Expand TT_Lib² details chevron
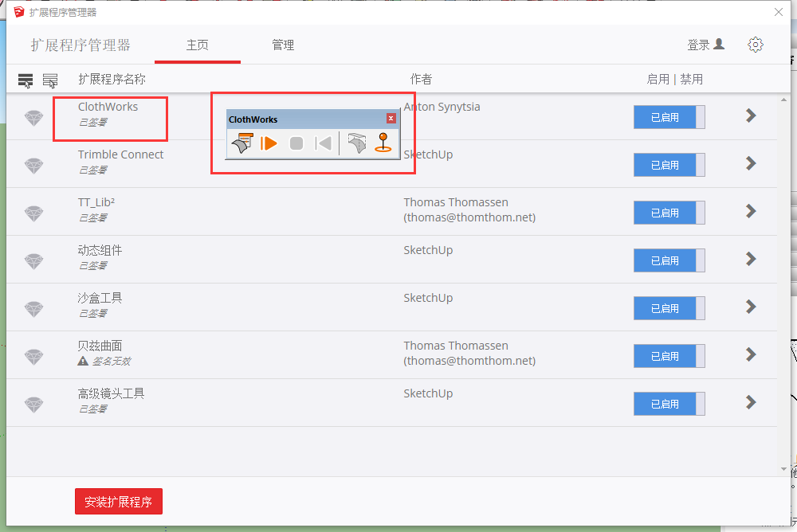 point(751,211)
